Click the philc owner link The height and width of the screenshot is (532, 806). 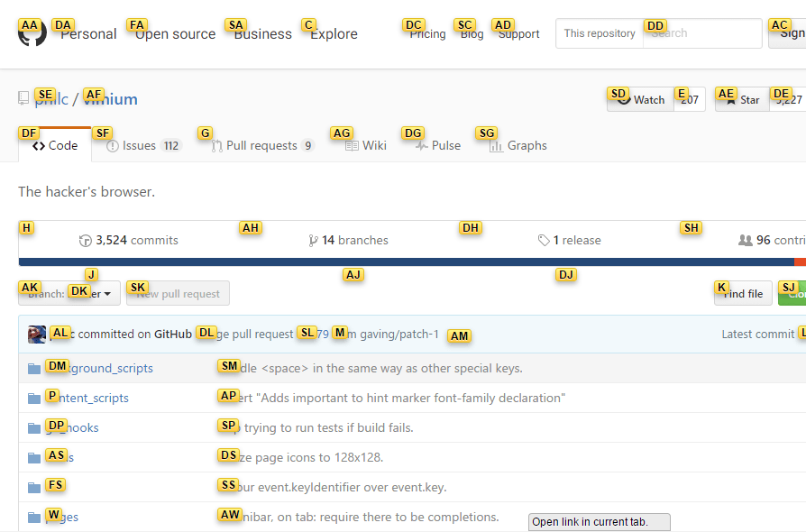click(x=51, y=98)
